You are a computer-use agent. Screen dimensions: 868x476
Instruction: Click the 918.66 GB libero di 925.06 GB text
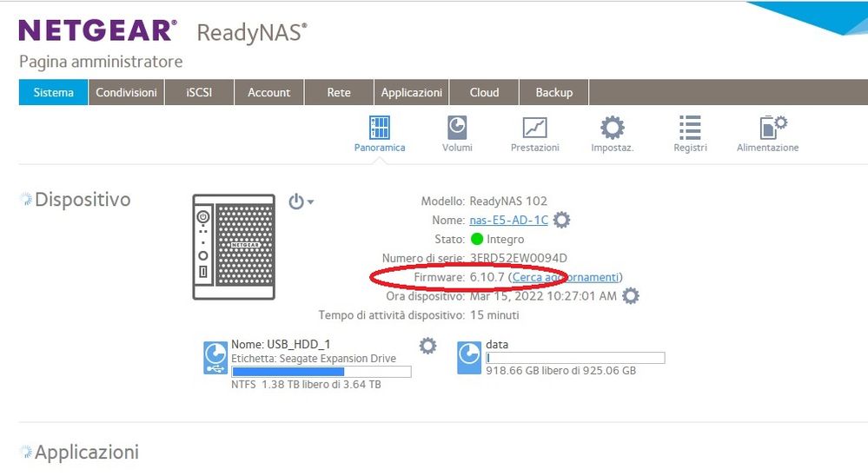click(x=560, y=371)
